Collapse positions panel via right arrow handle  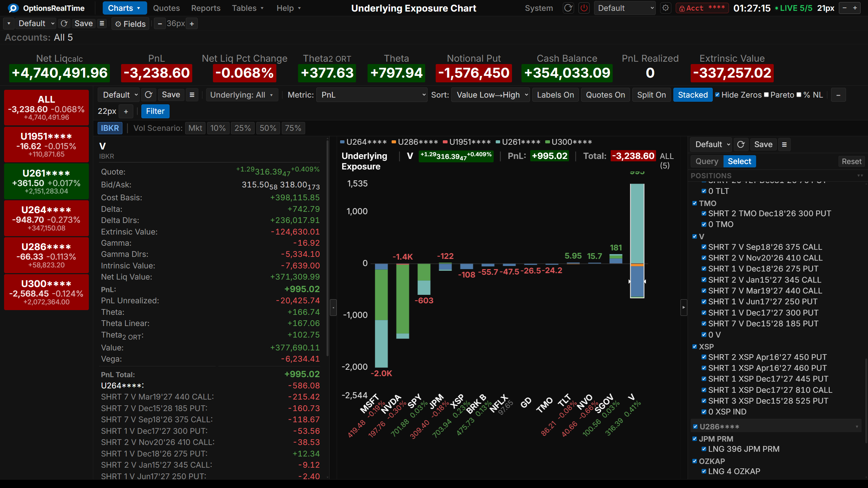(684, 307)
